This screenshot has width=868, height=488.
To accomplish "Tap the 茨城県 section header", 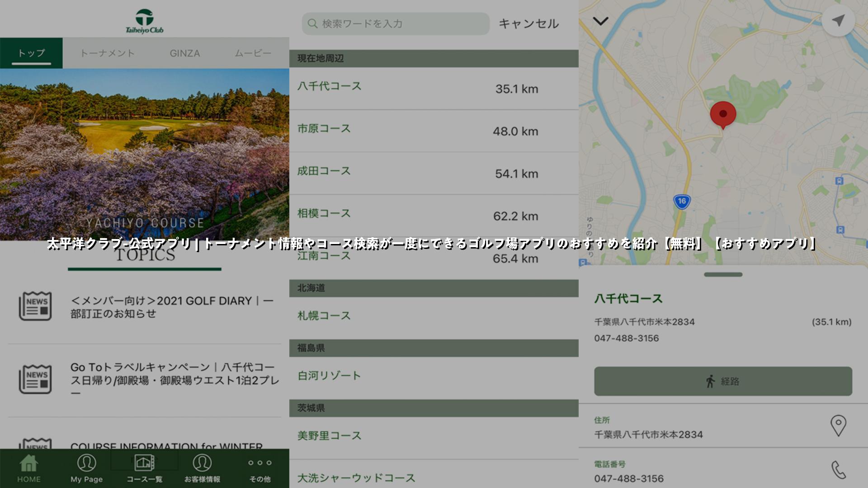I will click(x=434, y=408).
